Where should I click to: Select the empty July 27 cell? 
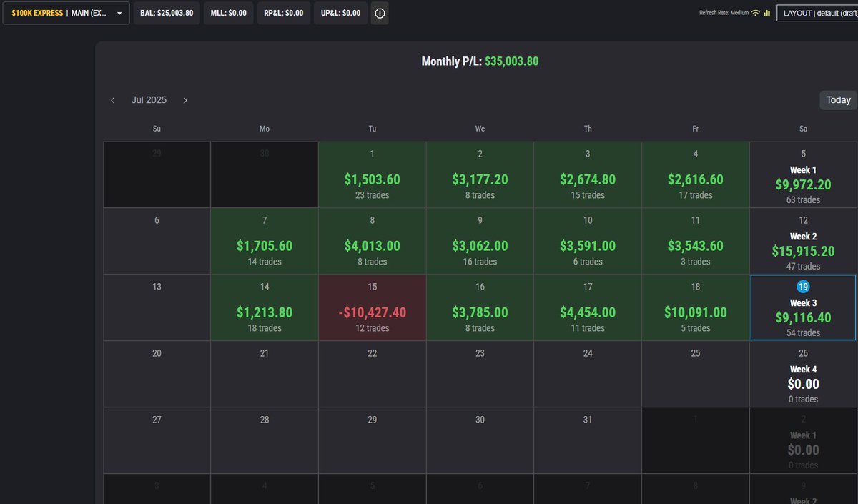157,440
